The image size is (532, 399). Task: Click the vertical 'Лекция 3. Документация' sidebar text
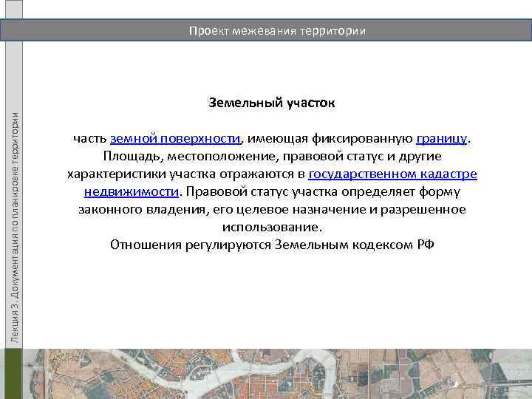(x=14, y=228)
